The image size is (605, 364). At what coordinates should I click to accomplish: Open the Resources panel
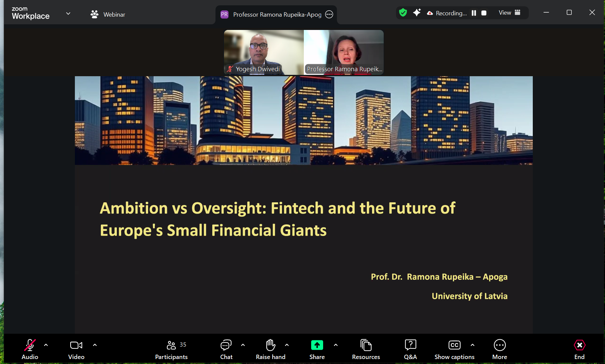point(366,349)
